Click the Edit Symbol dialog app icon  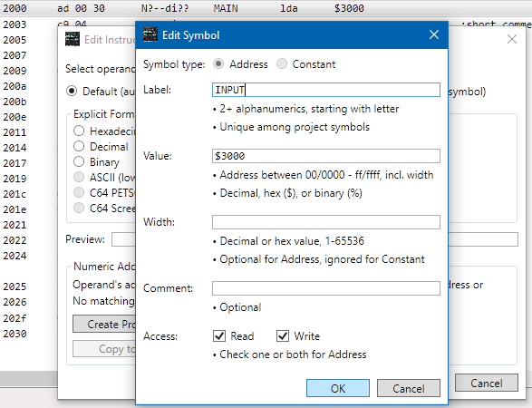150,34
